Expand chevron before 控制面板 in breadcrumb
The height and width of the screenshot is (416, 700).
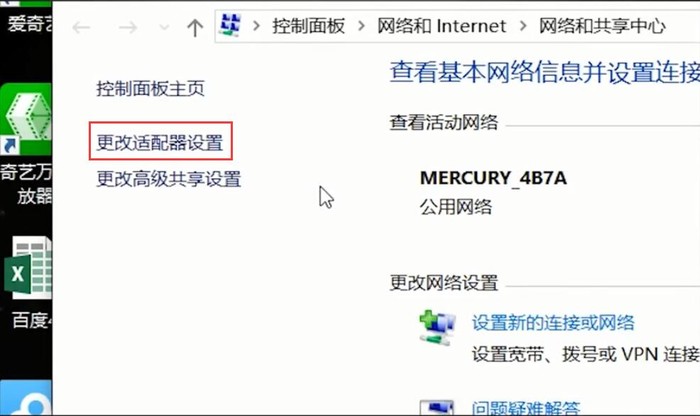pyautogui.click(x=256, y=26)
